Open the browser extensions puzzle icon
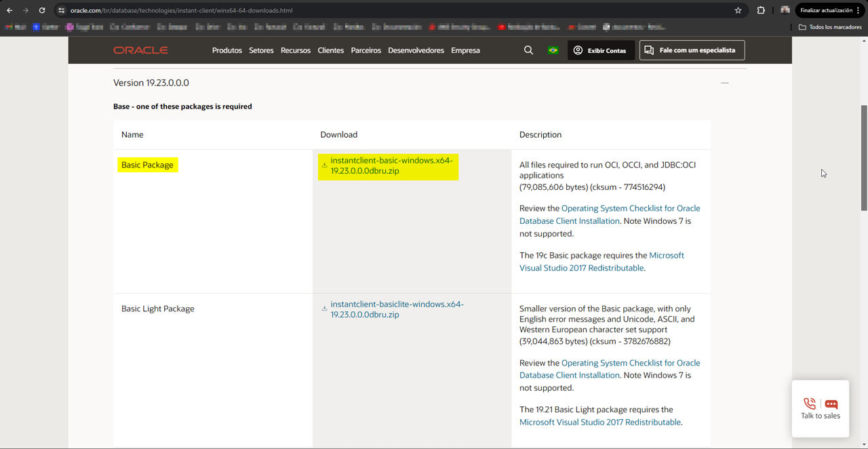The image size is (868, 449). click(x=761, y=10)
